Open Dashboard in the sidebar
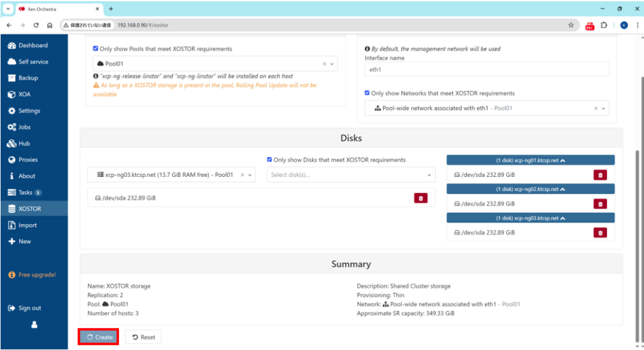The image size is (644, 350). click(x=33, y=45)
